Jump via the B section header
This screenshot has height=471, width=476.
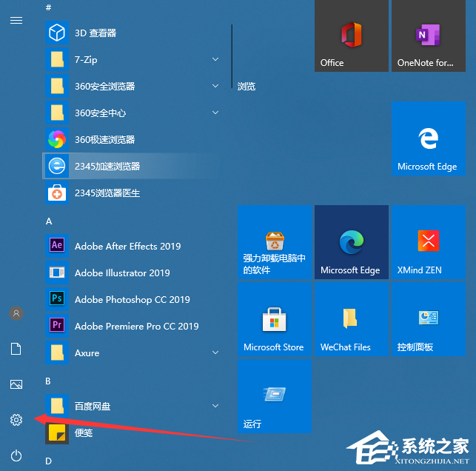pos(48,381)
